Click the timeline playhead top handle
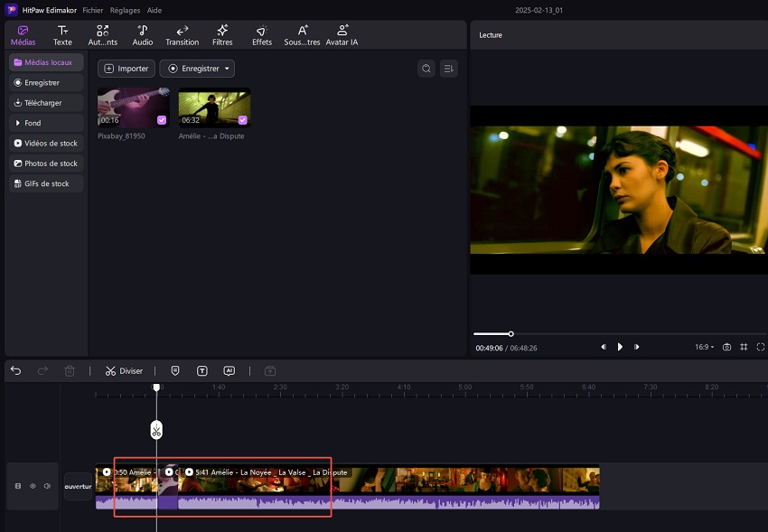 coord(156,387)
